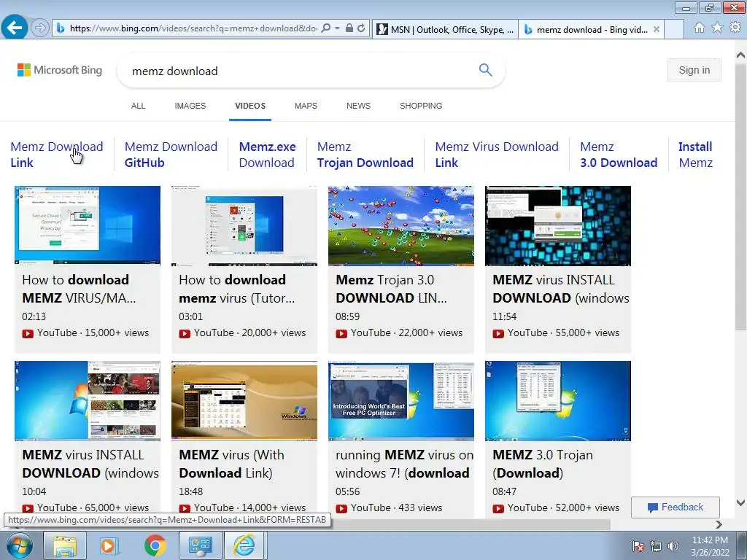The width and height of the screenshot is (747, 560).
Task: Switch to the MAPS tab
Action: (x=306, y=106)
